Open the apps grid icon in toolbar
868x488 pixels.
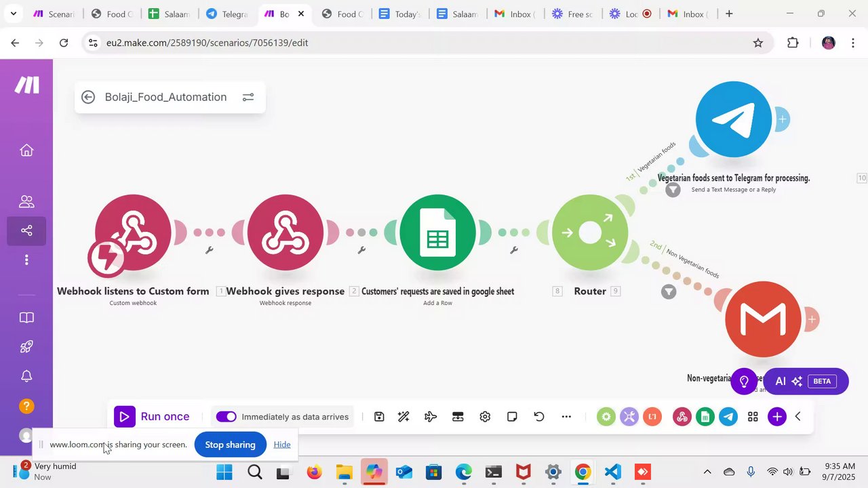[753, 417]
